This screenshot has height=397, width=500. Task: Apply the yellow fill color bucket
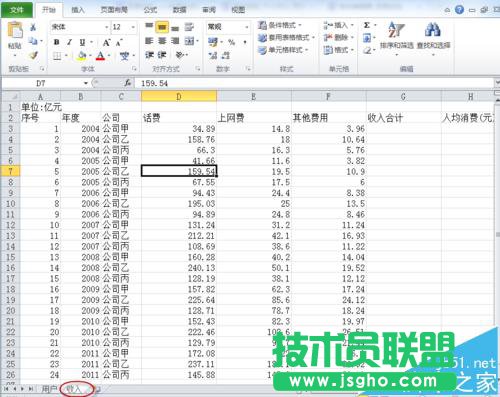point(82,56)
